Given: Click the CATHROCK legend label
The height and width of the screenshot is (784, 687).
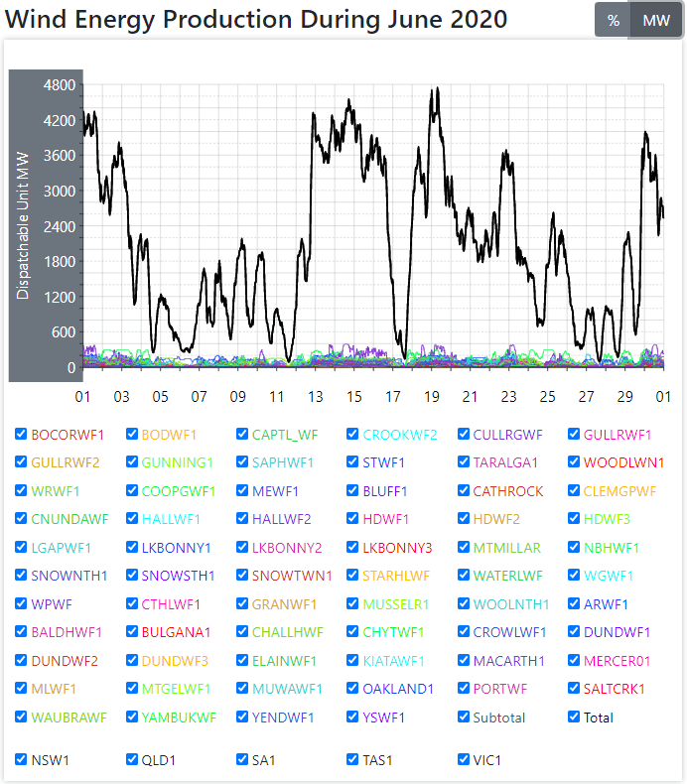Looking at the screenshot, I should [x=507, y=490].
